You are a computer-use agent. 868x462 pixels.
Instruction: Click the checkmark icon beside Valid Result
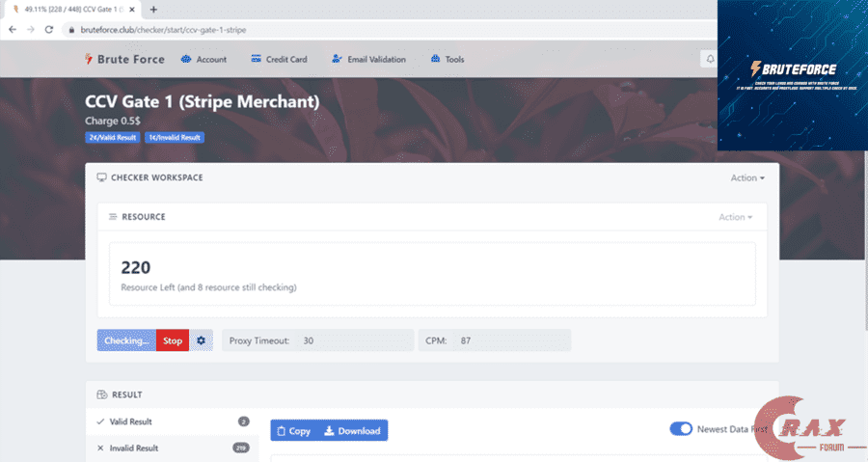100,421
